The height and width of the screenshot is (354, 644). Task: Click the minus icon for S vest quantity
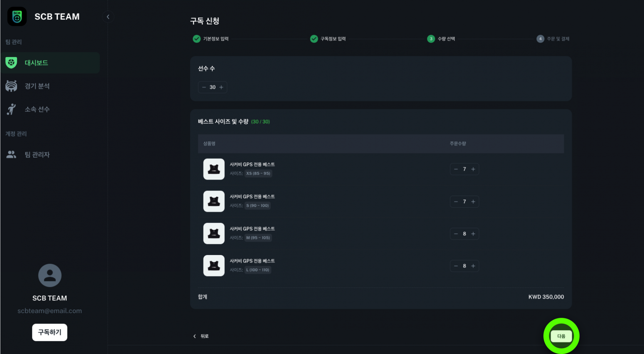(456, 202)
